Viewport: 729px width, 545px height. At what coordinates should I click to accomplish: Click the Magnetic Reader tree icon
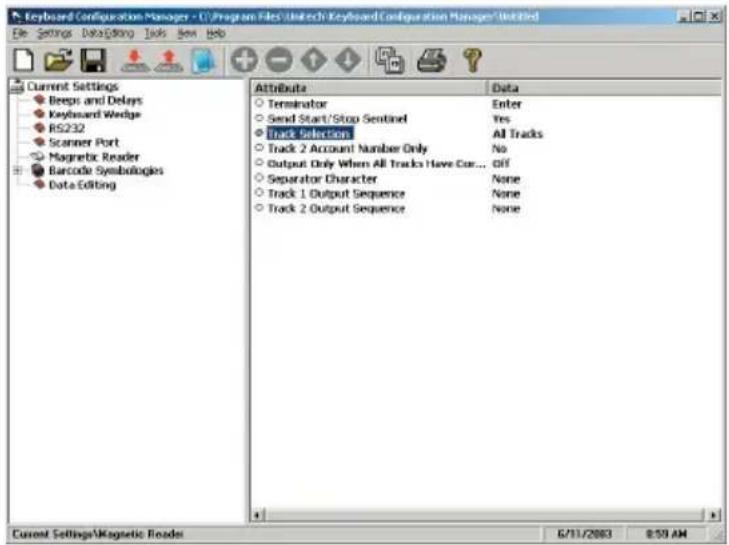[x=38, y=156]
